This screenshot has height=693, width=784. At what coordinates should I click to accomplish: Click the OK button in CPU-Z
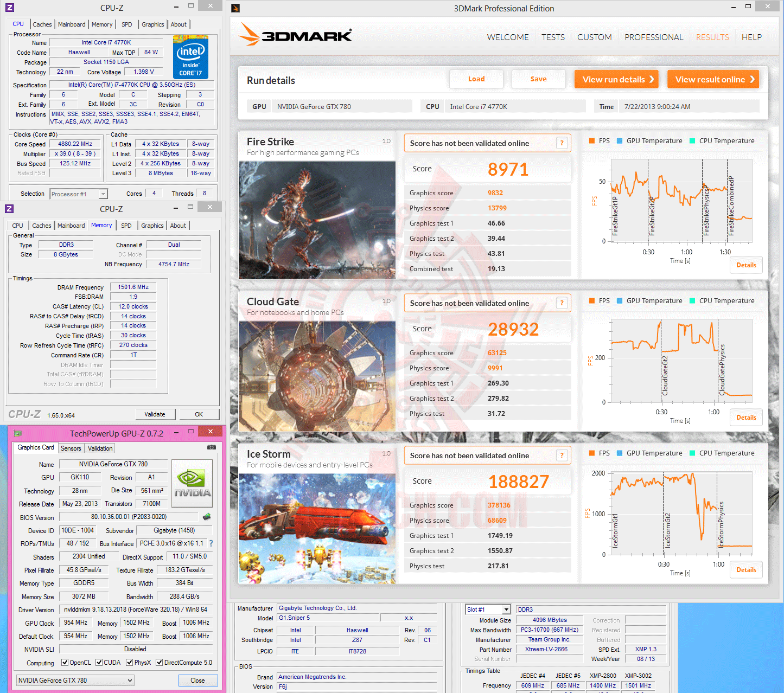[199, 414]
